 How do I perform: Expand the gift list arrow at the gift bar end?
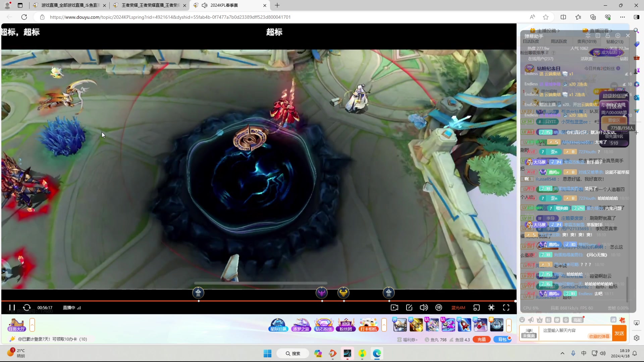509,325
